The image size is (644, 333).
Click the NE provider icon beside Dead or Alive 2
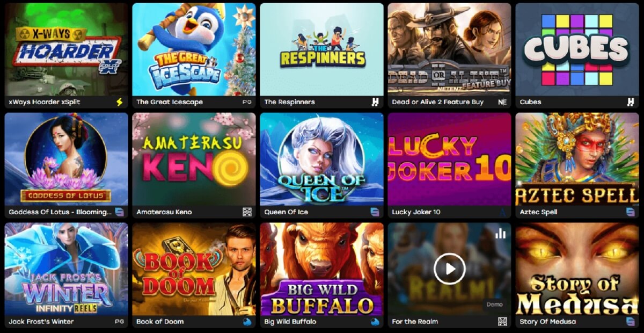point(502,102)
